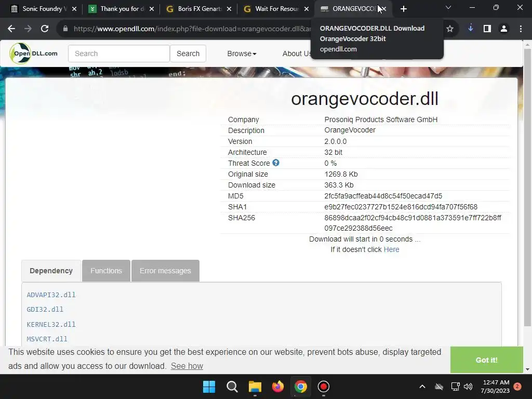Open the About Us menu item
The width and height of the screenshot is (532, 399).
point(297,54)
